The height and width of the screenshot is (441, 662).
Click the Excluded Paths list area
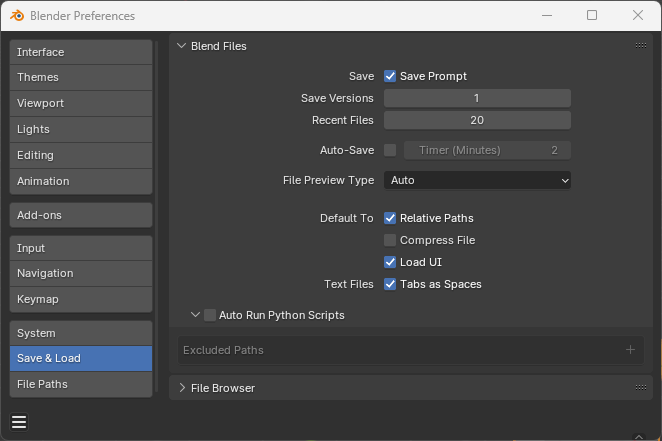pos(411,350)
